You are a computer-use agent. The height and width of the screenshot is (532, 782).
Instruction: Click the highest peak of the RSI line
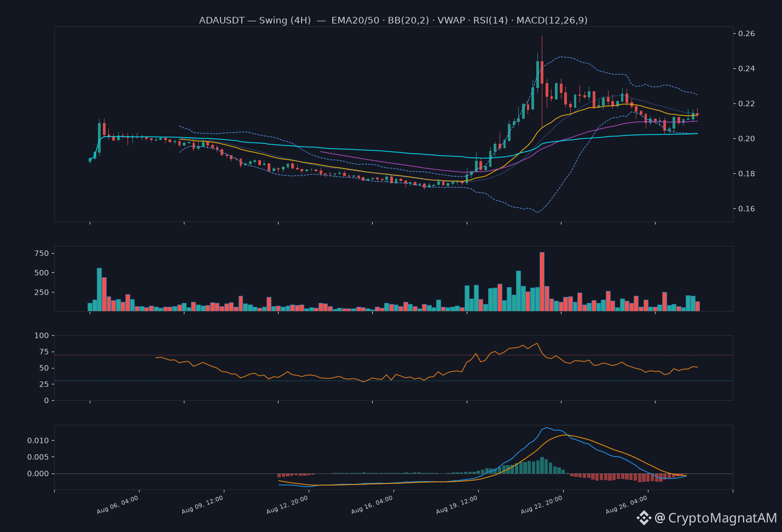click(x=537, y=343)
